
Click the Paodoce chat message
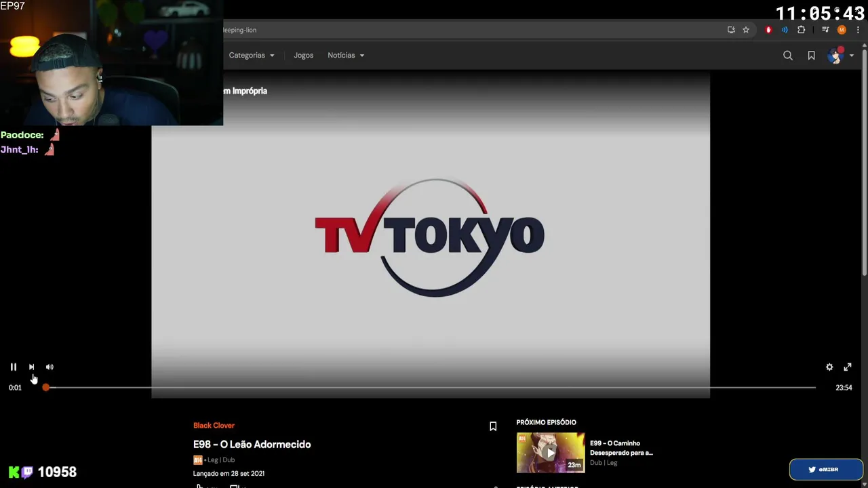tap(31, 135)
